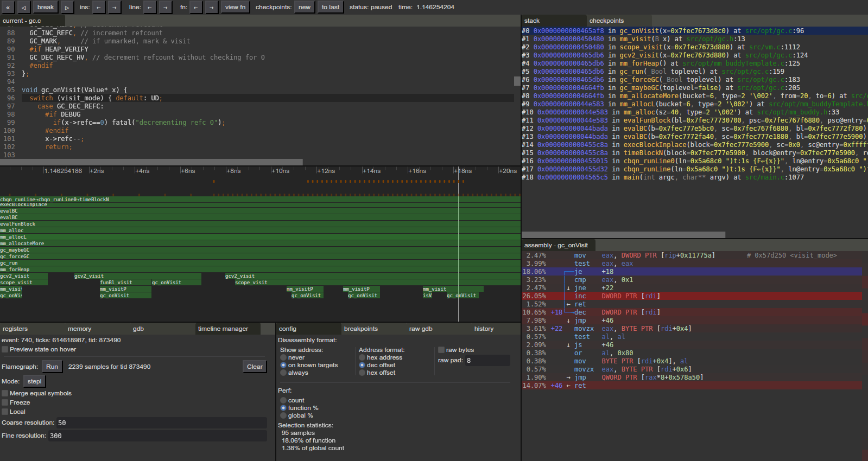Screen dimensions: 868x461
Task: Step one line backward with line left arrow
Action: (x=150, y=7)
